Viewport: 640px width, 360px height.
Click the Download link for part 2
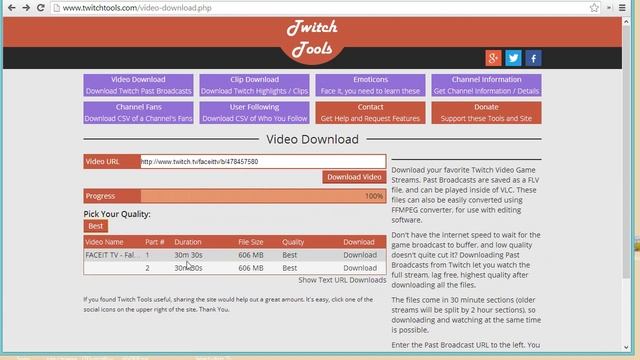360,268
